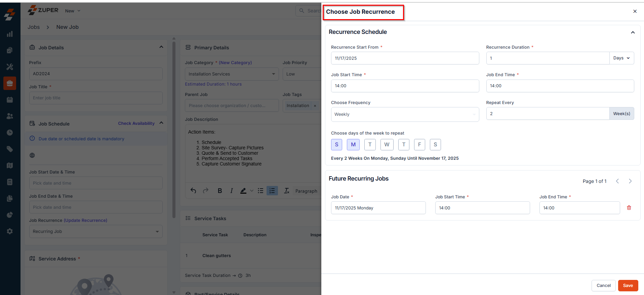Screen dimensions: 644x295
Task: Click the Recurrence Duration number field
Action: pos(548,58)
